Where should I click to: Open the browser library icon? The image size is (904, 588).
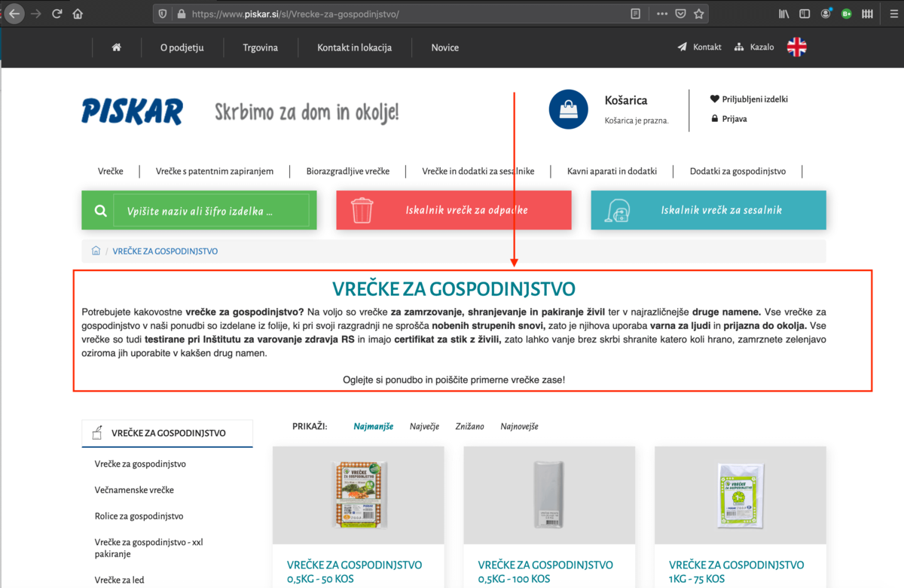point(784,14)
